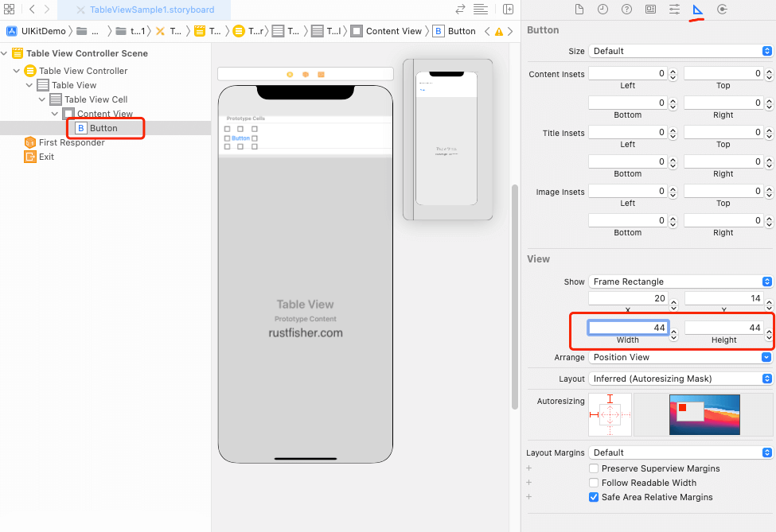Open the Size dropdown set to Default
Viewport: 776px width, 532px height.
[680, 51]
